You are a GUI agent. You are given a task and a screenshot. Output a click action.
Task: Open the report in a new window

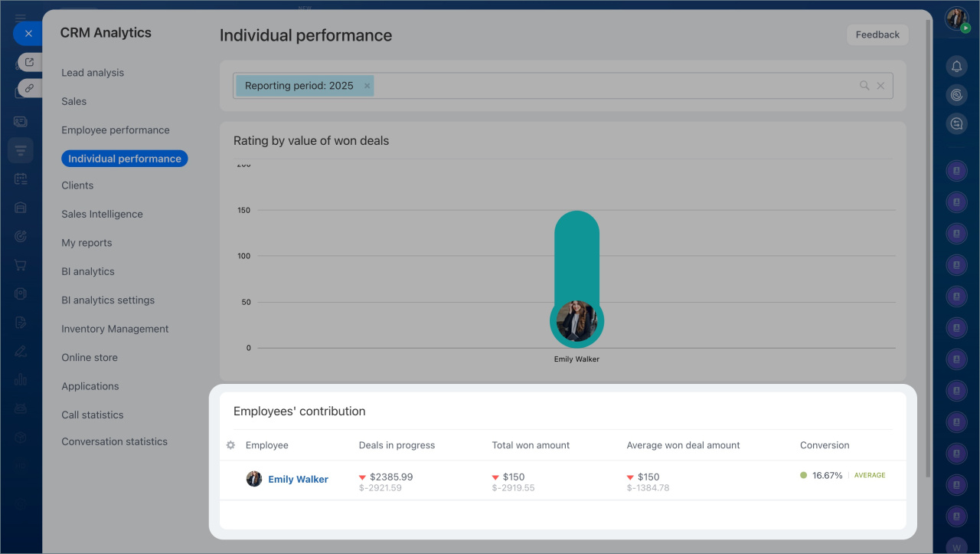[x=29, y=62]
